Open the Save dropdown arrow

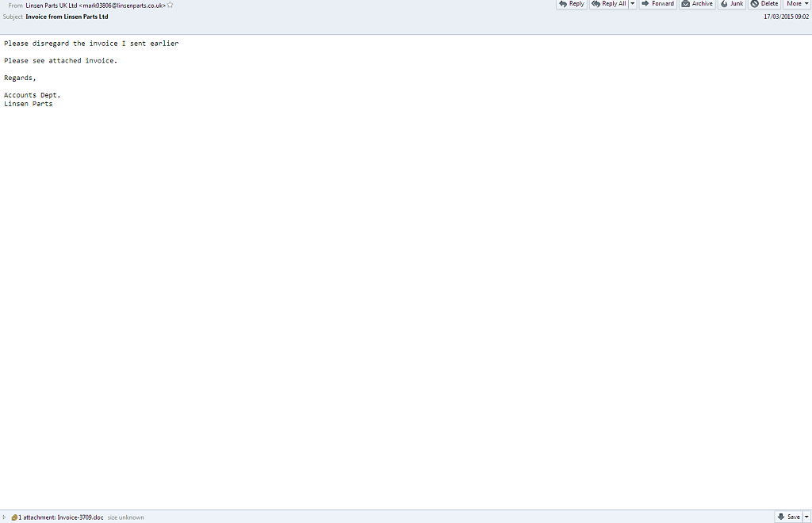[806, 517]
